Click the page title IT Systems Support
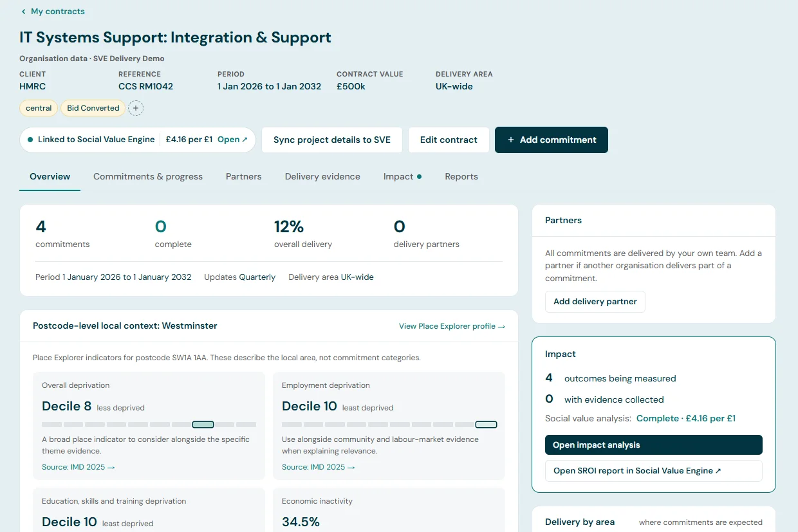This screenshot has height=532, width=798. (x=176, y=37)
